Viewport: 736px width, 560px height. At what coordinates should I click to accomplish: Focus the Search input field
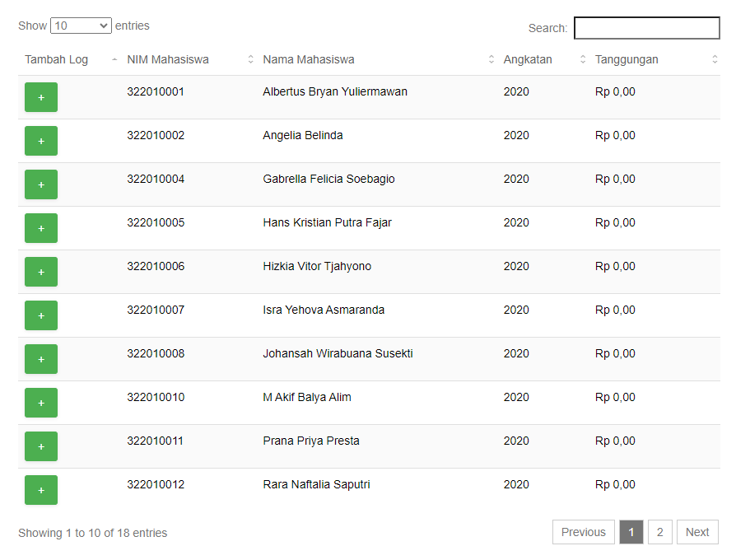click(x=647, y=28)
